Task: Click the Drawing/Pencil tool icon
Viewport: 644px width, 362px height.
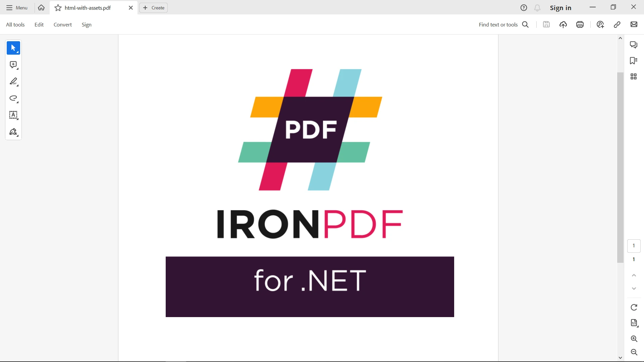Action: (x=13, y=81)
